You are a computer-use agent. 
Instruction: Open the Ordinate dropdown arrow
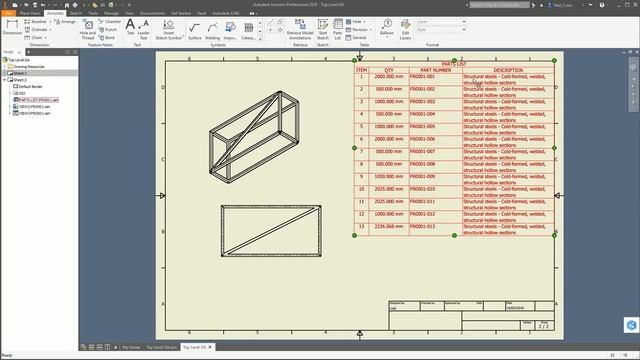(x=50, y=29)
